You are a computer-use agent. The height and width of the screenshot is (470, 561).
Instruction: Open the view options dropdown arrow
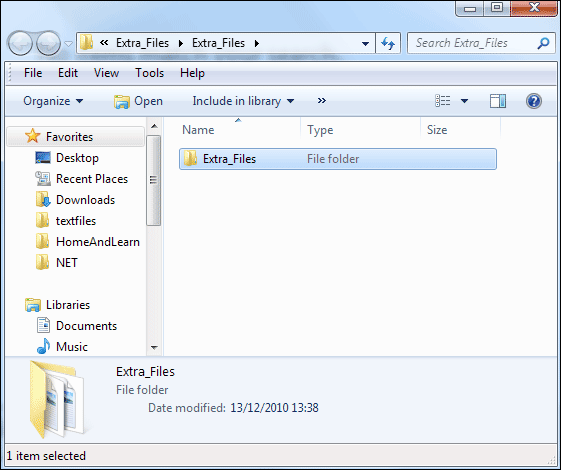[x=464, y=101]
